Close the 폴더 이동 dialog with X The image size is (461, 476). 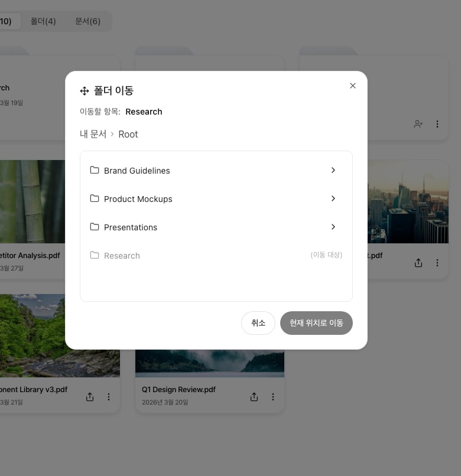(352, 86)
